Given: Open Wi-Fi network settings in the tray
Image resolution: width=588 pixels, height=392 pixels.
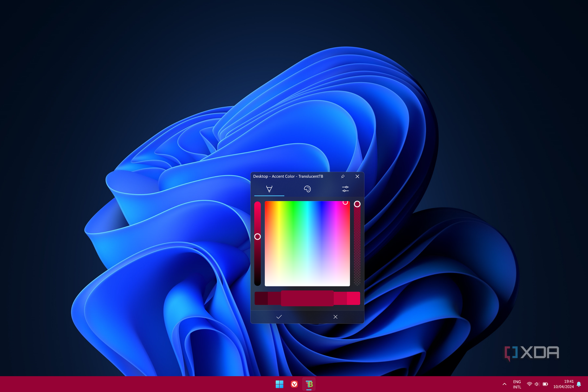Looking at the screenshot, I should pos(529,384).
